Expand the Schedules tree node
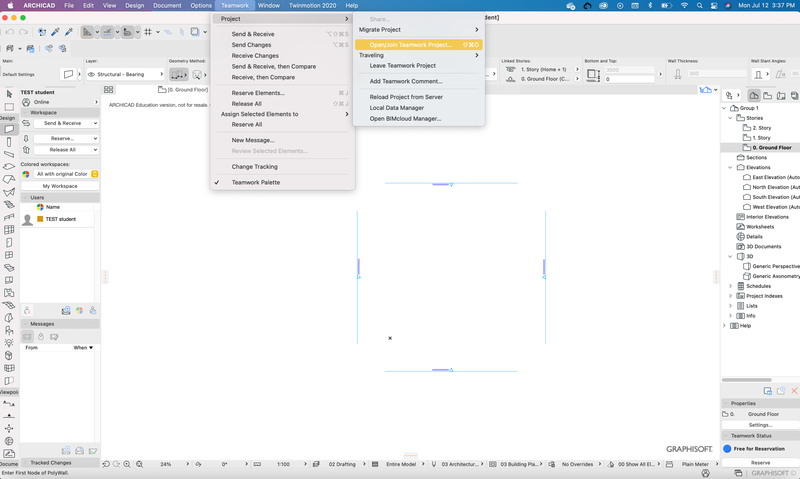The image size is (800, 479). point(730,286)
